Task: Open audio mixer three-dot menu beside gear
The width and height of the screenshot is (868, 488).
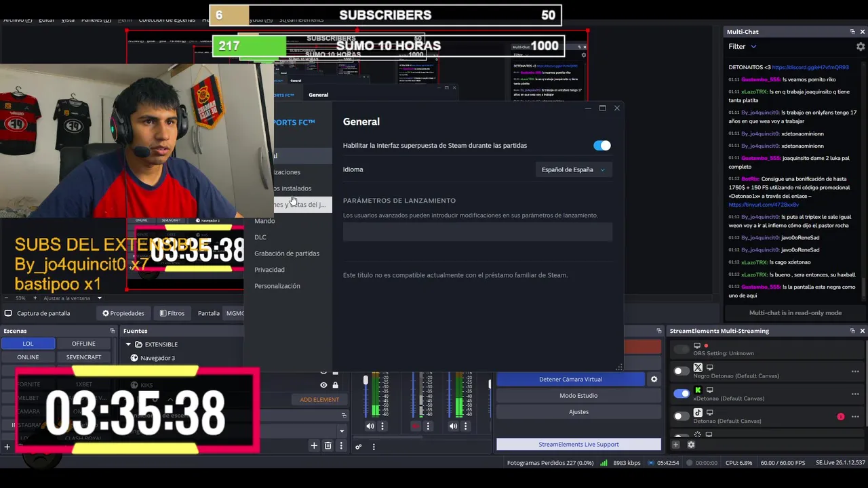Action: [x=374, y=447]
